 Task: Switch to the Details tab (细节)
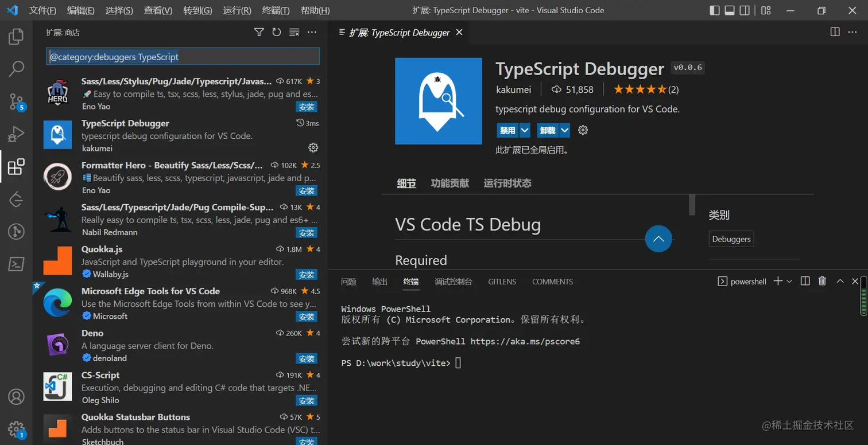(x=406, y=184)
